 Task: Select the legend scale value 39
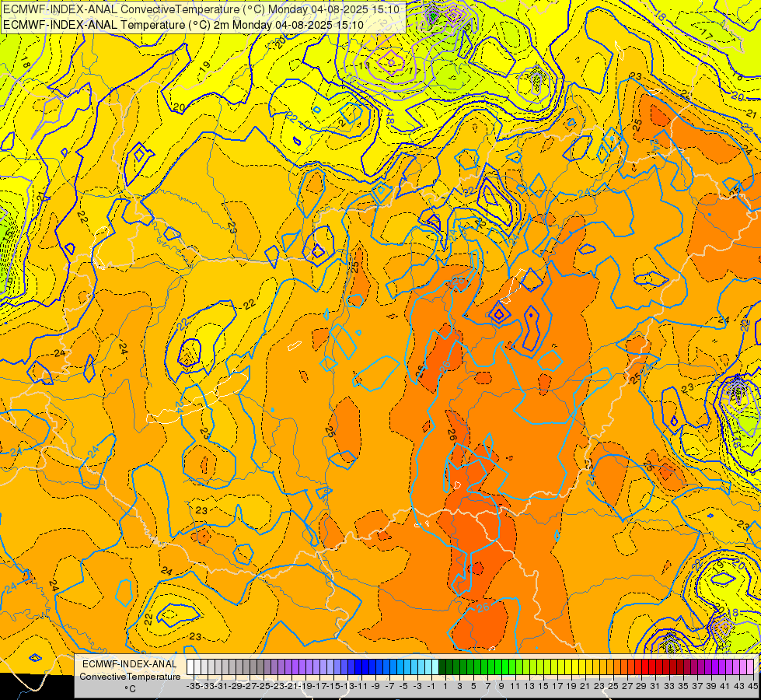coord(711,687)
